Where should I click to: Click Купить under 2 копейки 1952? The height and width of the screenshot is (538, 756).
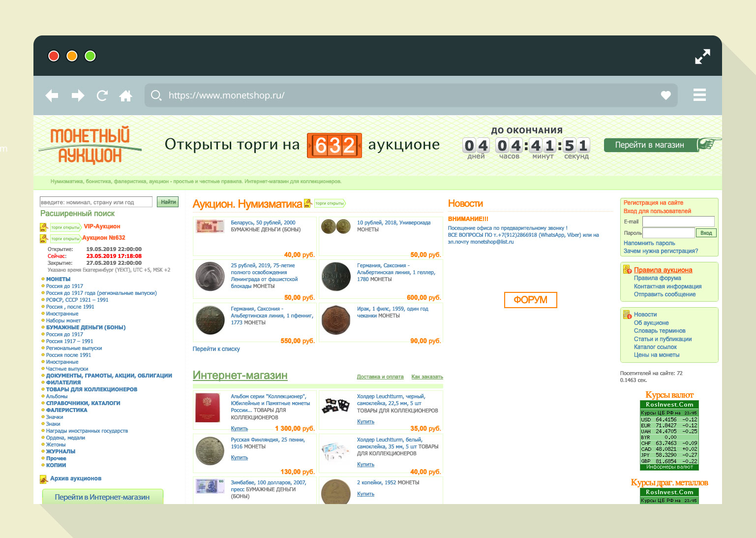click(x=365, y=494)
